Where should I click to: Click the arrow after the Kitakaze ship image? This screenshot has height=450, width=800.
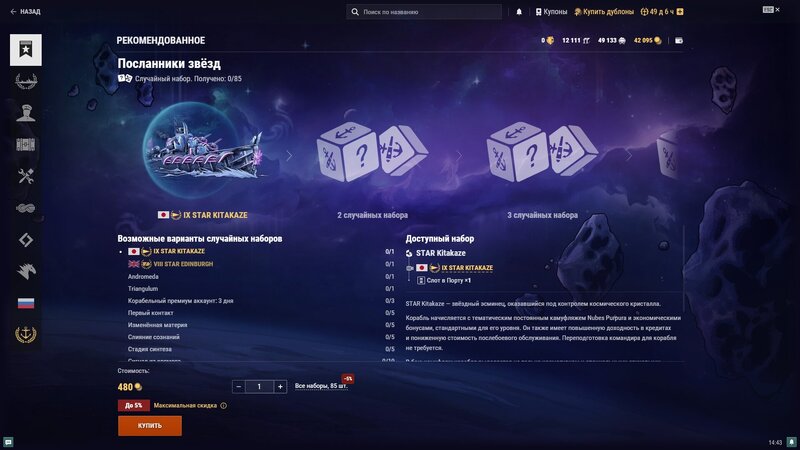click(289, 156)
